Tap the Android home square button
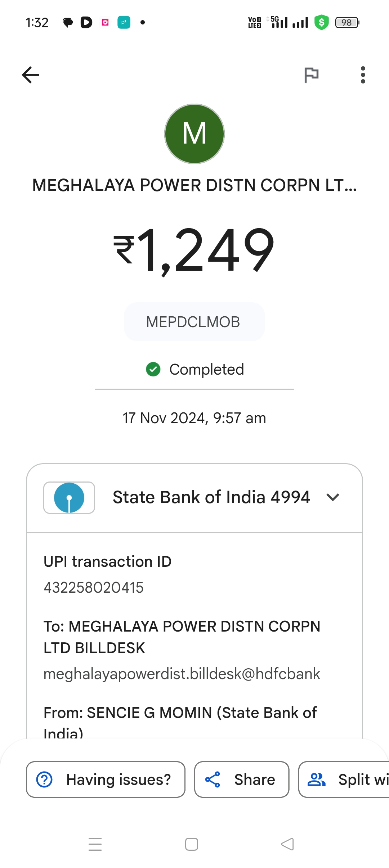This screenshot has height=868, width=389. click(192, 844)
